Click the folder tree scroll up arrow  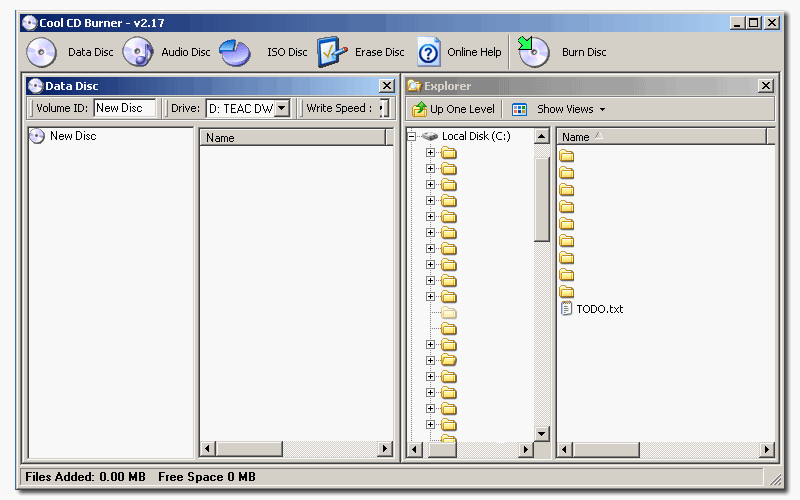pos(541,136)
